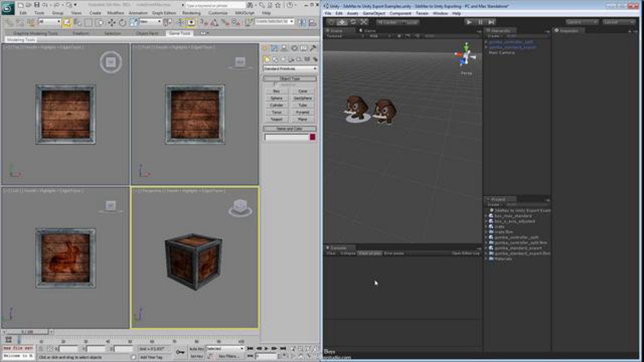Open the 3ds Max application button menu
The height and width of the screenshot is (362, 644).
click(x=8, y=8)
